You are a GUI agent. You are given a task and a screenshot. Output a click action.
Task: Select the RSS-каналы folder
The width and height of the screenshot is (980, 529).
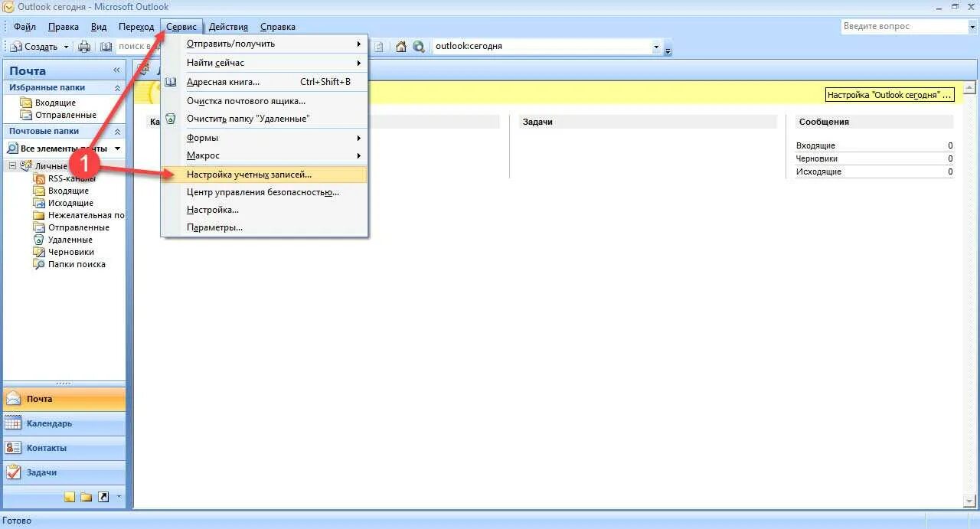click(71, 178)
